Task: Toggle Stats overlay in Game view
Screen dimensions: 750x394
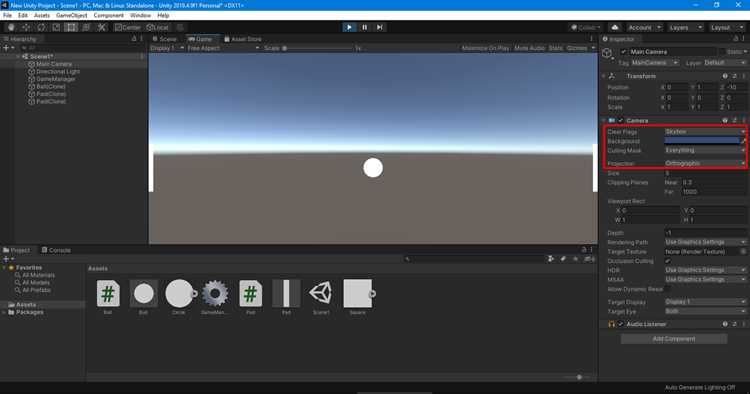Action: (555, 48)
